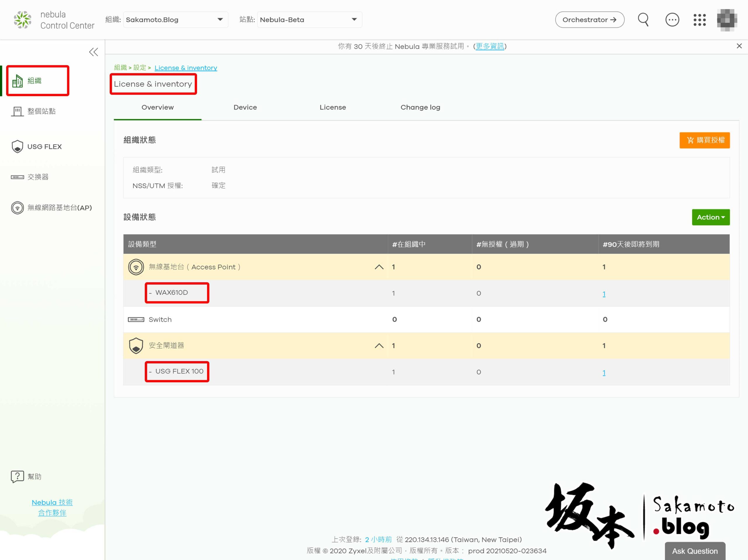Click the USG FLEX 100 row label

coord(179,371)
